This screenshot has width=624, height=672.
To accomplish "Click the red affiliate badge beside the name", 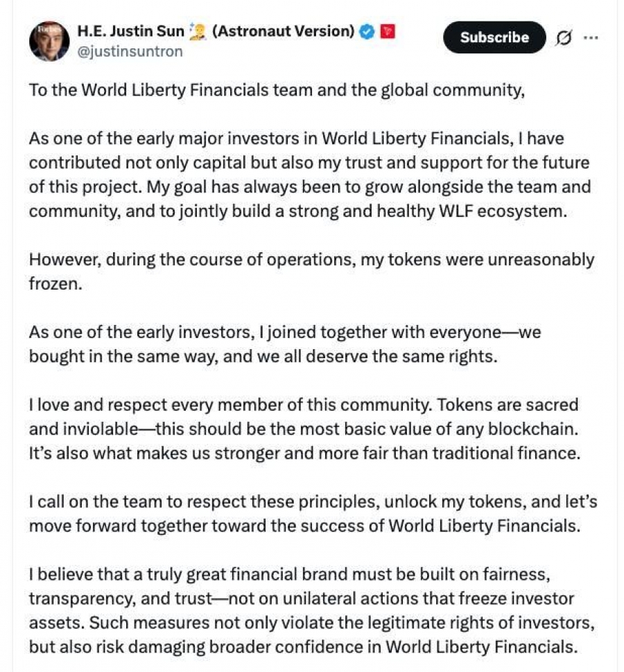I will point(388,31).
